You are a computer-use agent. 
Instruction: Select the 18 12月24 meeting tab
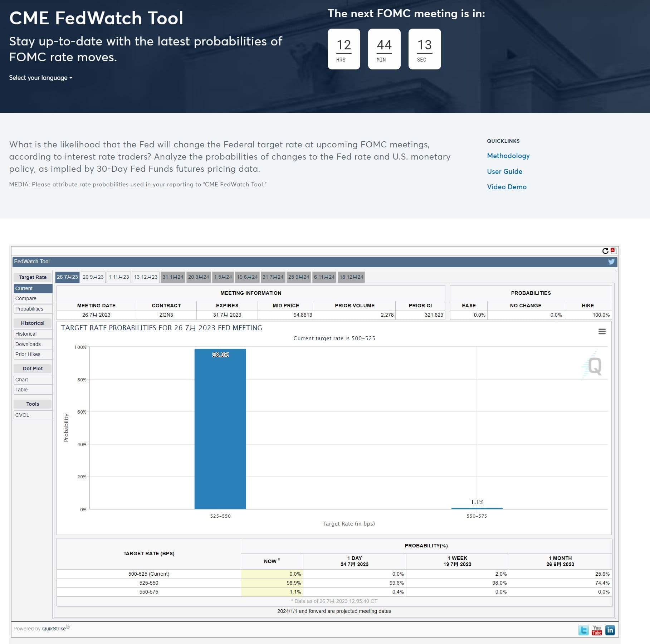[351, 277]
